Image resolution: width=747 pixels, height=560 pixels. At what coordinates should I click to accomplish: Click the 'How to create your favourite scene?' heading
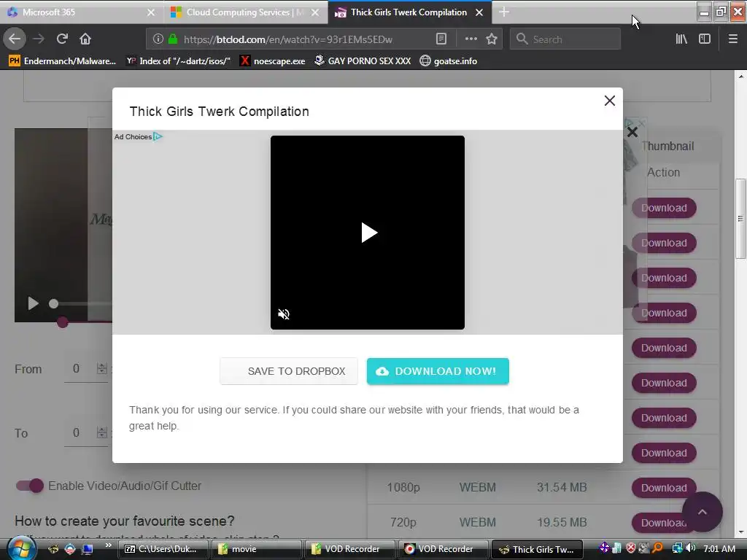tap(124, 521)
